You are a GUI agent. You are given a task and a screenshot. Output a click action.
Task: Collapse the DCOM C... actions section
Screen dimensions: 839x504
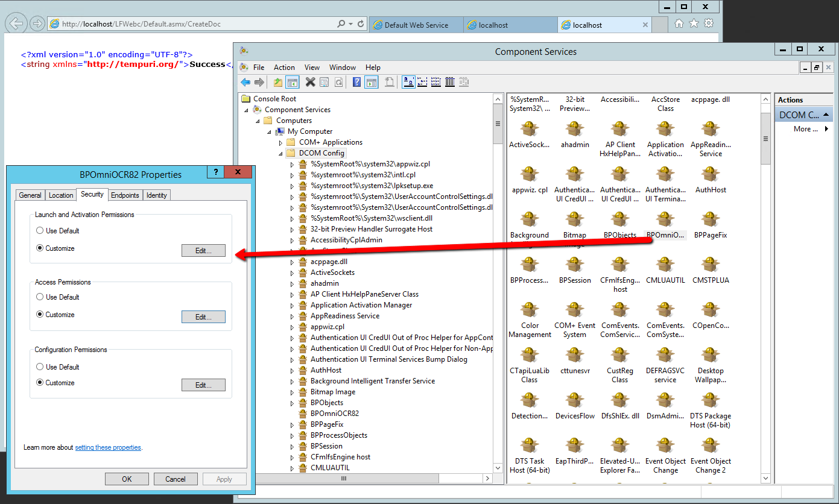pyautogui.click(x=826, y=115)
